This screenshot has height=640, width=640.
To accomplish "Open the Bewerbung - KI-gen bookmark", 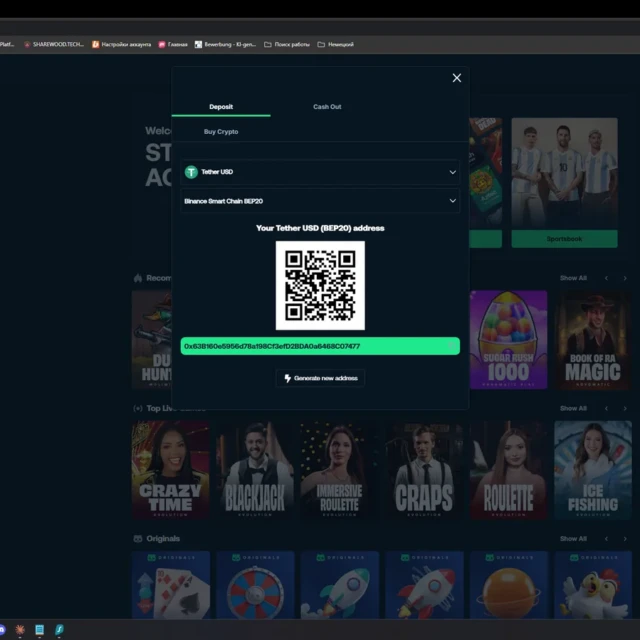I will (x=225, y=44).
